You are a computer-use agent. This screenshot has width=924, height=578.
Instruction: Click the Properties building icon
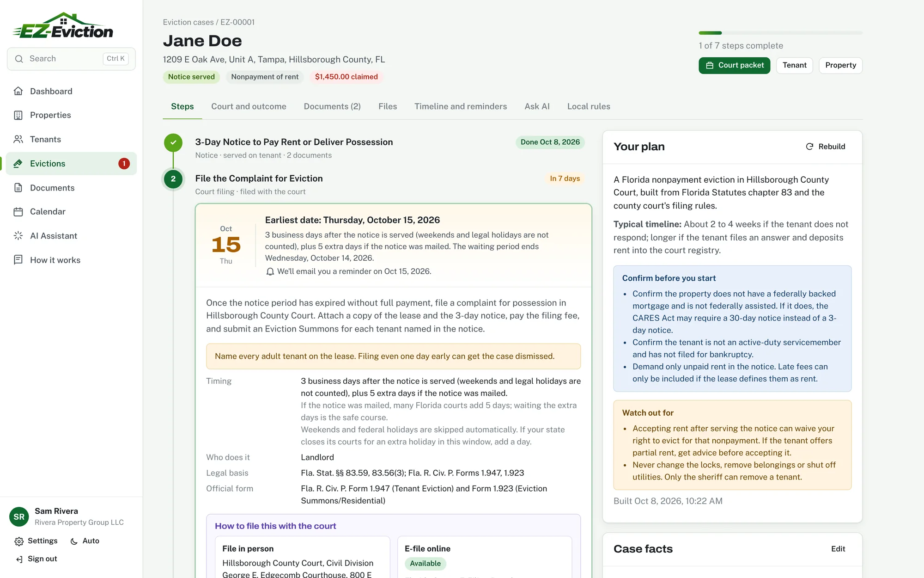pos(18,115)
